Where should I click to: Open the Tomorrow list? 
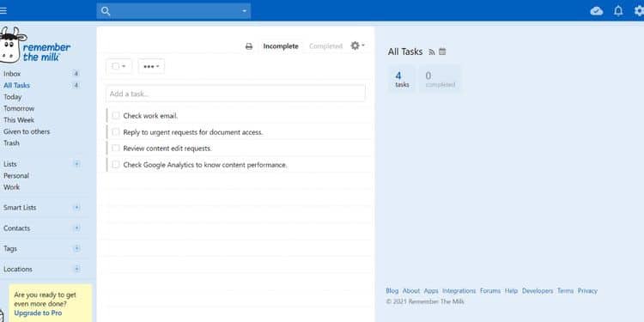pyautogui.click(x=19, y=108)
